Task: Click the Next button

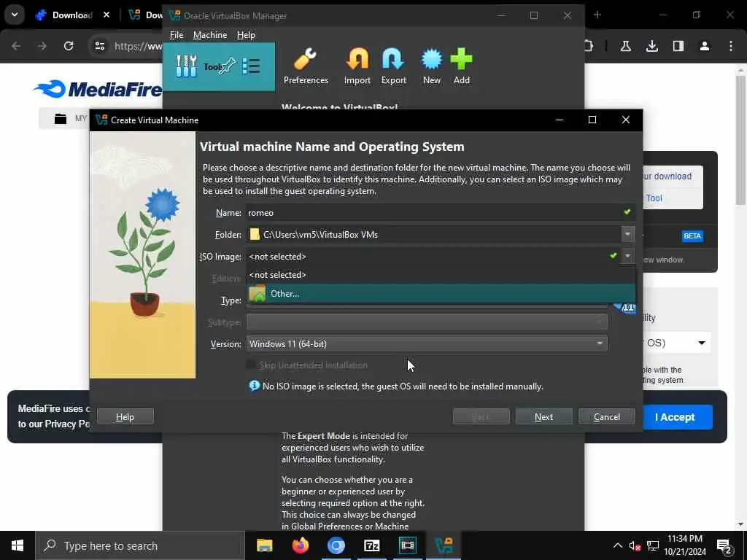Action: click(x=543, y=416)
